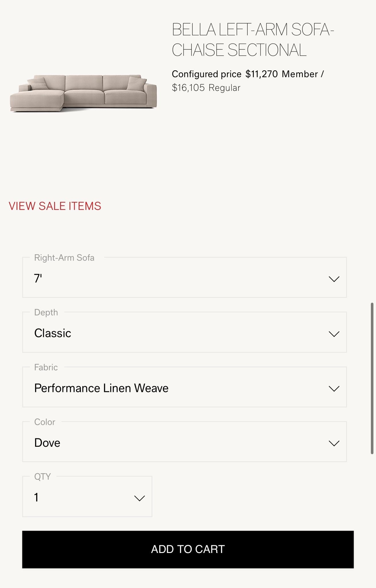
Task: Add the sectional to cart
Action: pos(188,549)
